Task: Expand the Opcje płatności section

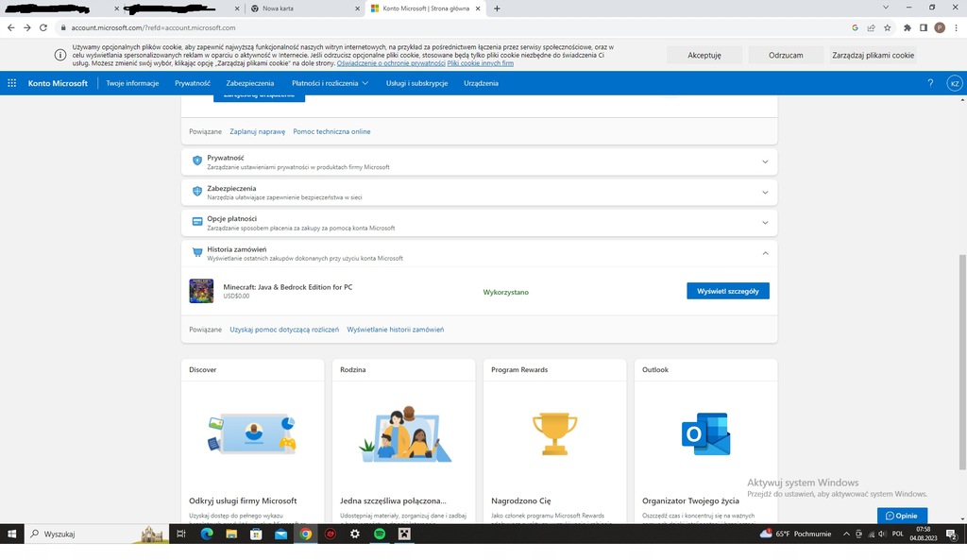Action: [x=765, y=223]
